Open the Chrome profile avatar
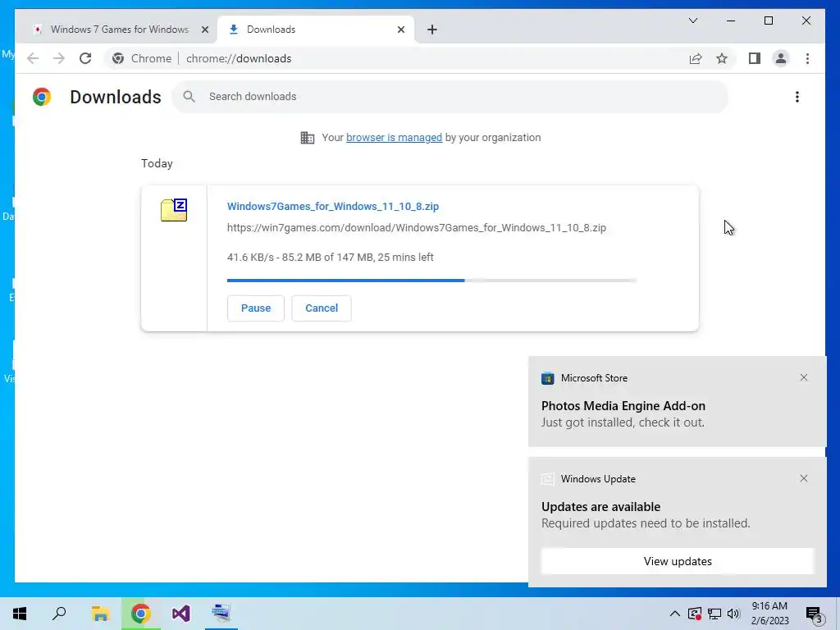 pos(781,58)
